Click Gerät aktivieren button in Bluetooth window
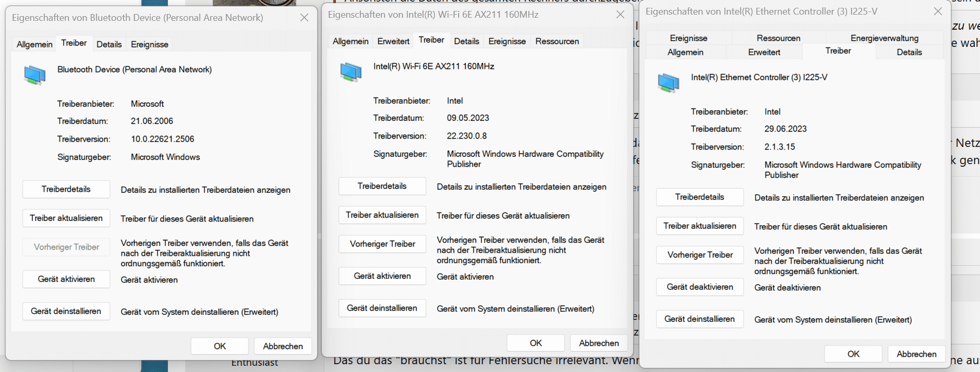Image resolution: width=980 pixels, height=372 pixels. point(66,279)
